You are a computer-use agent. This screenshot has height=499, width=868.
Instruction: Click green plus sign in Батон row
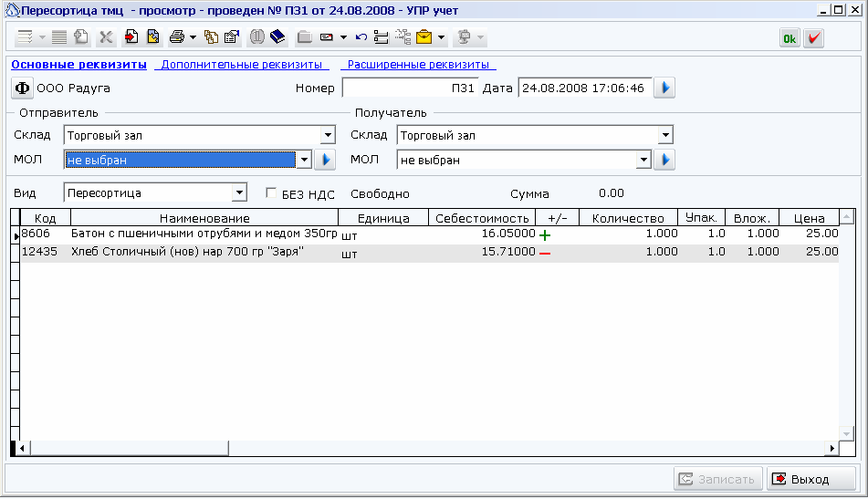(x=545, y=235)
